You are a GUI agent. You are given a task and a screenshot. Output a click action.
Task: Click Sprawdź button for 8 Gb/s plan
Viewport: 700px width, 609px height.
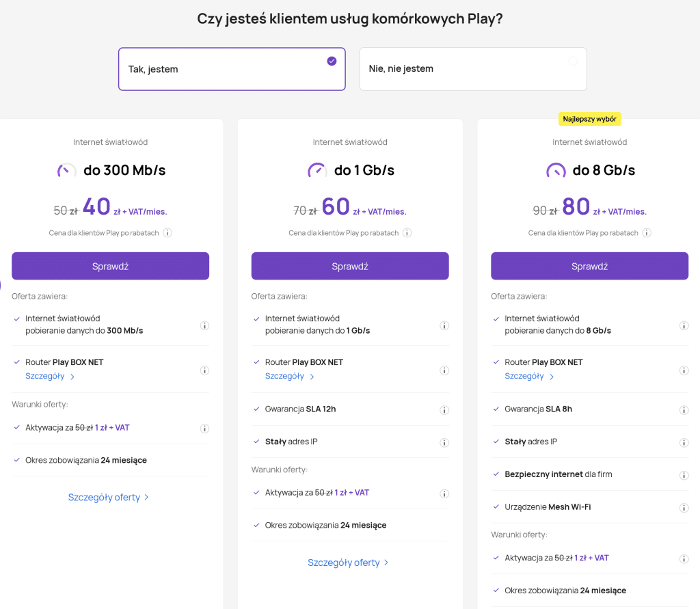click(590, 266)
